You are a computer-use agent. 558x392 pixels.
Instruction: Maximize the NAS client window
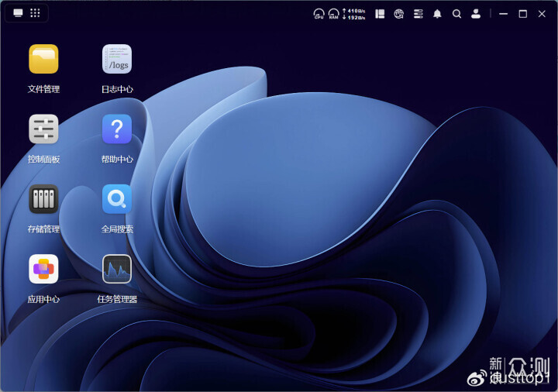(523, 14)
